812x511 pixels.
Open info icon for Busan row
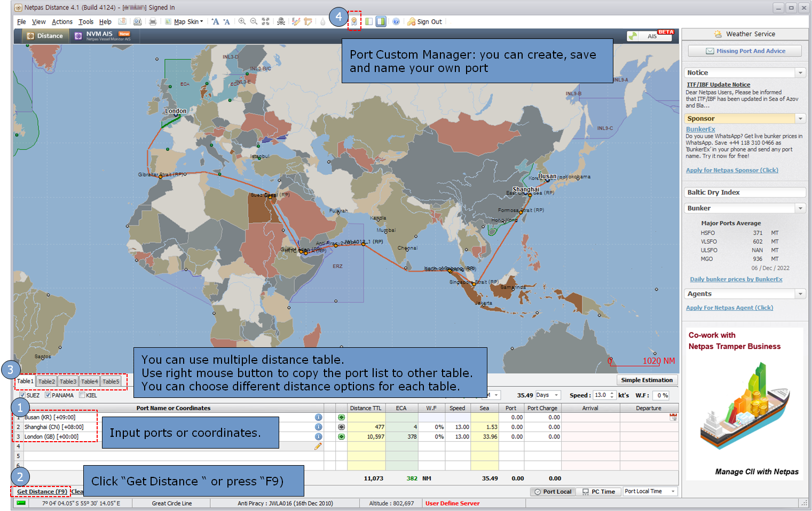pyautogui.click(x=318, y=418)
